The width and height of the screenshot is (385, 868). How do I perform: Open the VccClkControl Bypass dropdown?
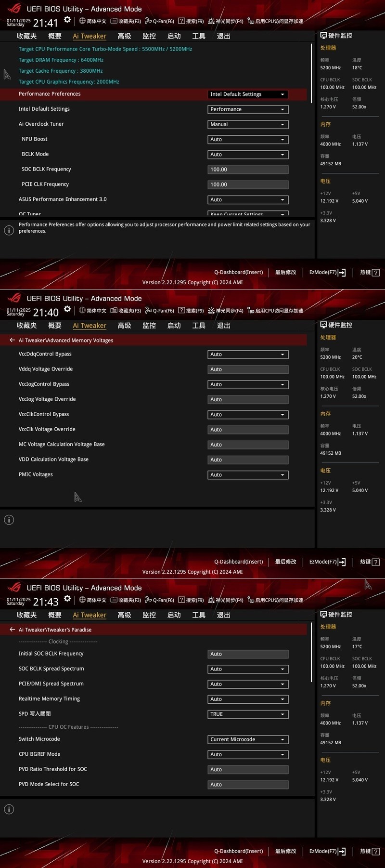[248, 415]
